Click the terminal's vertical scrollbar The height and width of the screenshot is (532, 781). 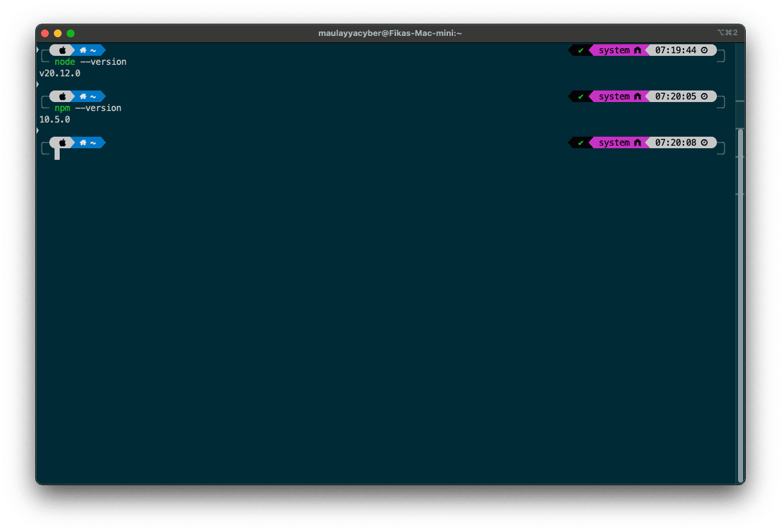[x=740, y=302]
